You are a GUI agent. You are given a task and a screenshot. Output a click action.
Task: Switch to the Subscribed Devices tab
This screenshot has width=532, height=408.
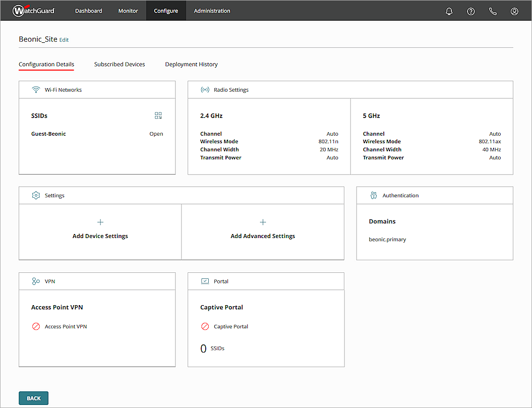pyautogui.click(x=119, y=64)
